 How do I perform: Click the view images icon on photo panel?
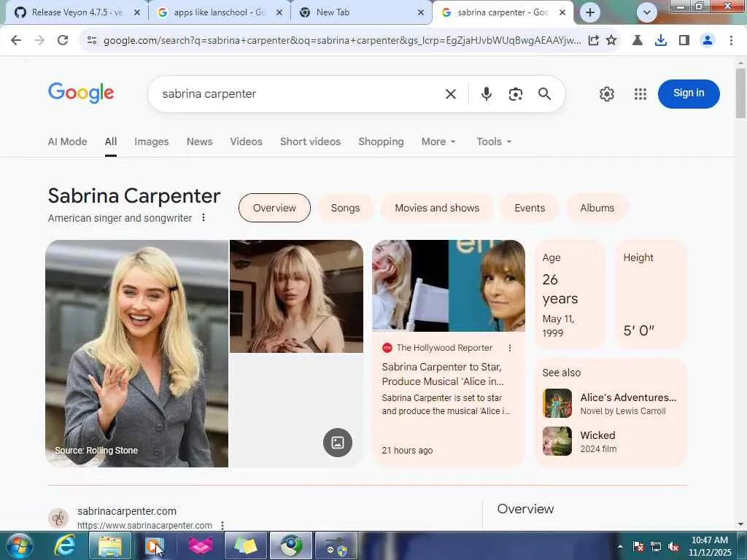coord(337,443)
